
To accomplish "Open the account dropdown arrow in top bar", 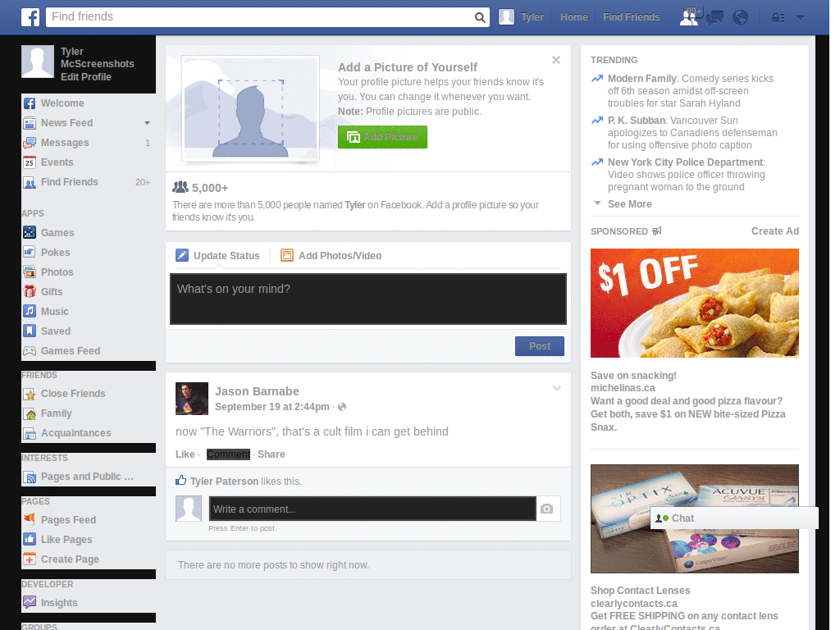I will coord(800,18).
